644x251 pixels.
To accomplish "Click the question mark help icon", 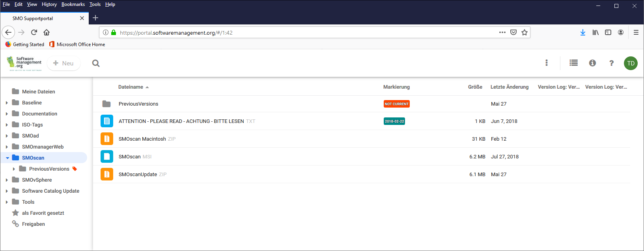I will pos(611,63).
